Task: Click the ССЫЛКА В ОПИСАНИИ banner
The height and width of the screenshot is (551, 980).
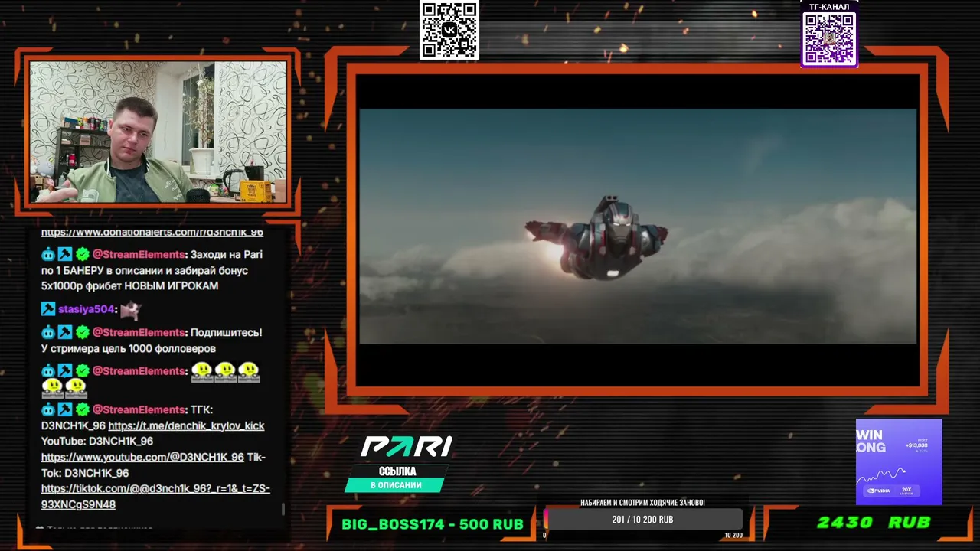Action: pyautogui.click(x=396, y=478)
